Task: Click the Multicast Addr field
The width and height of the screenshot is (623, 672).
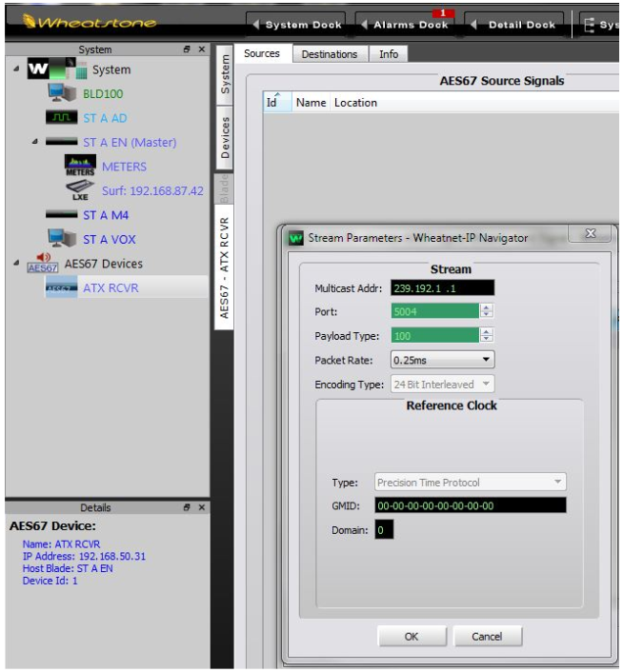Action: pos(442,288)
